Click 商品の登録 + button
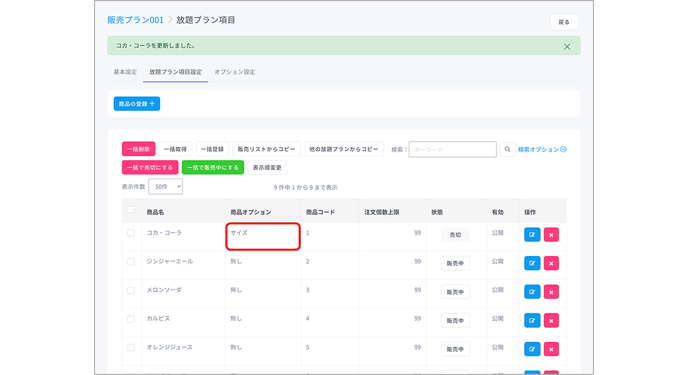The height and width of the screenshot is (375, 688). (x=137, y=104)
